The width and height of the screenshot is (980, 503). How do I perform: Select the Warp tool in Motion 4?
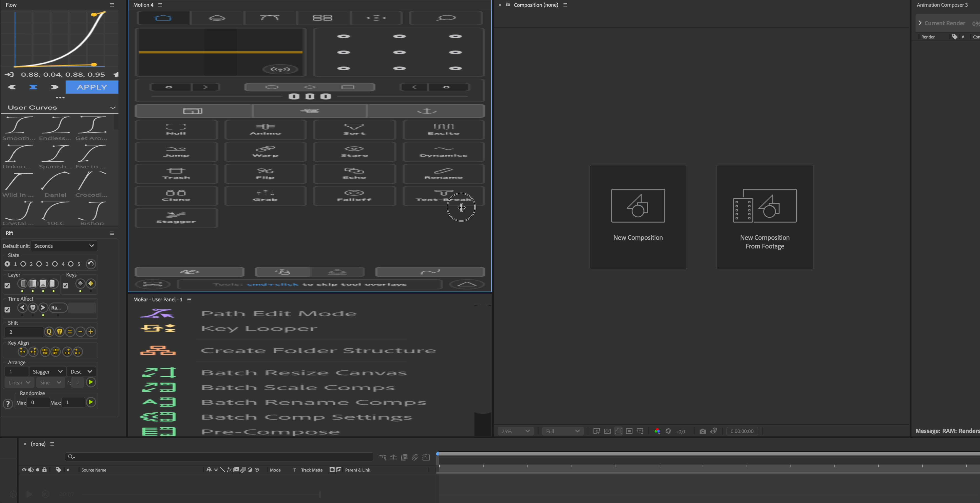pyautogui.click(x=265, y=152)
